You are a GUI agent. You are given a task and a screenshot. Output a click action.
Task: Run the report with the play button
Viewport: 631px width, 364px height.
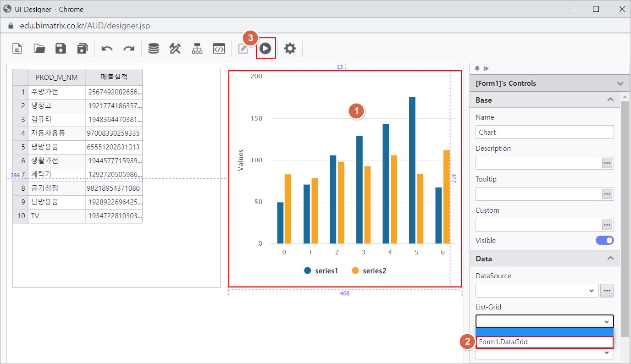(x=266, y=48)
